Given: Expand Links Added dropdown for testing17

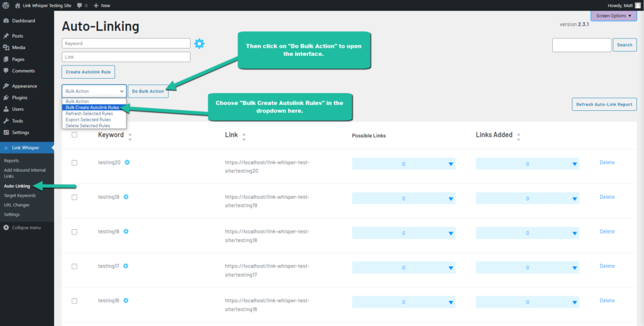Looking at the screenshot, I should pos(528,267).
